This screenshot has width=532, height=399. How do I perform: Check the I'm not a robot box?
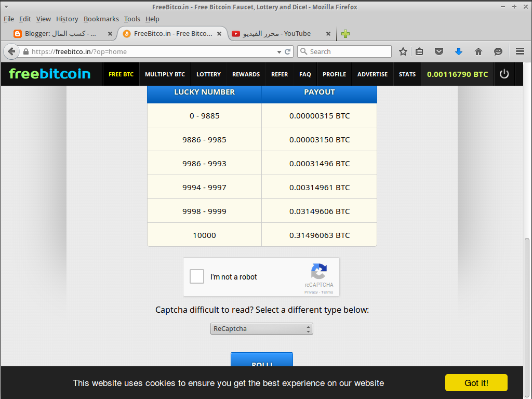coord(197,276)
